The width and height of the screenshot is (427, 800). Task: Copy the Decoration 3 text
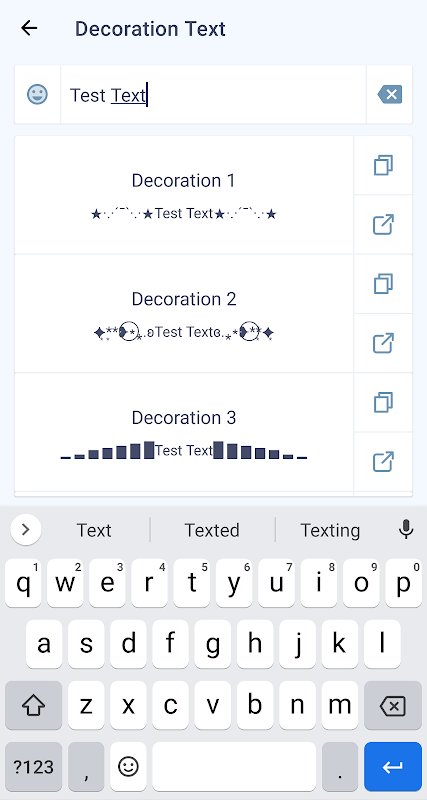[383, 403]
